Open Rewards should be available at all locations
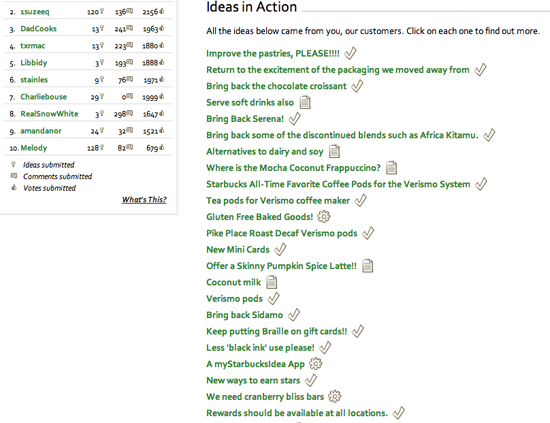This screenshot has width=550, height=423. pos(297,413)
